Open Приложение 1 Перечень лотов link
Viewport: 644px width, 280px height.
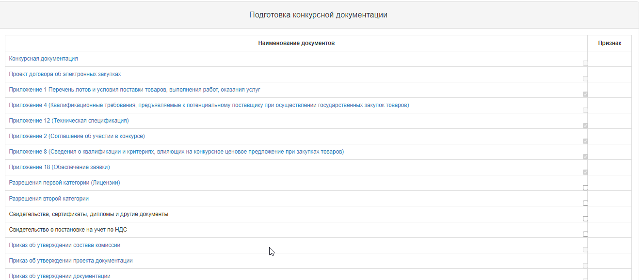[x=135, y=90]
